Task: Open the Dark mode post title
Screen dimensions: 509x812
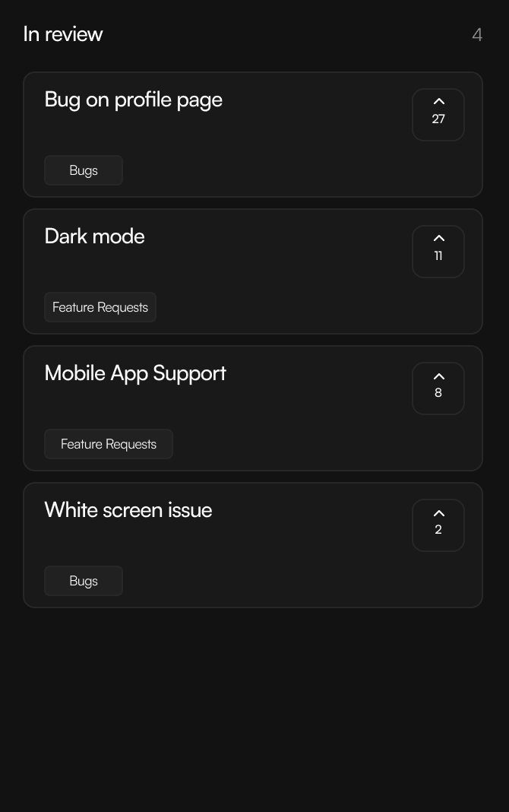Action: (95, 236)
